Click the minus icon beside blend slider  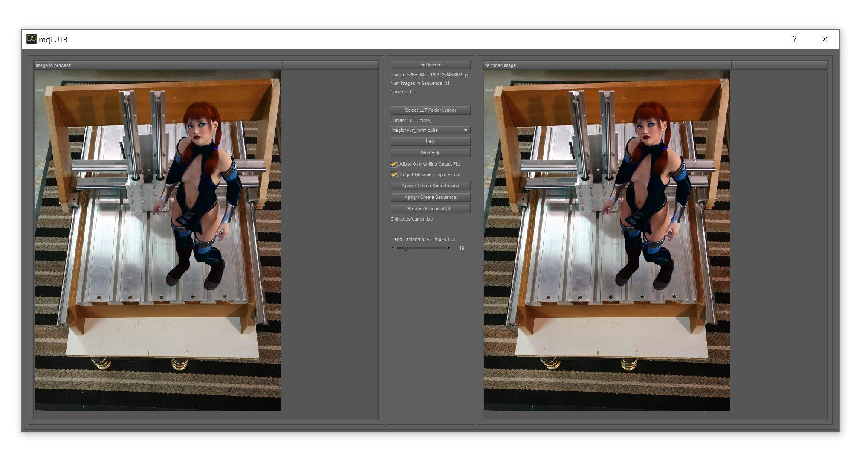click(x=393, y=248)
